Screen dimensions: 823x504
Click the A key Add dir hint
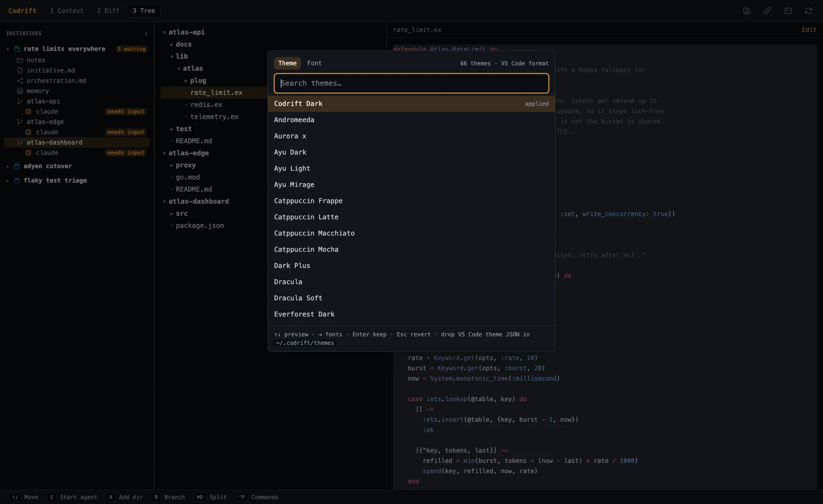111,497
